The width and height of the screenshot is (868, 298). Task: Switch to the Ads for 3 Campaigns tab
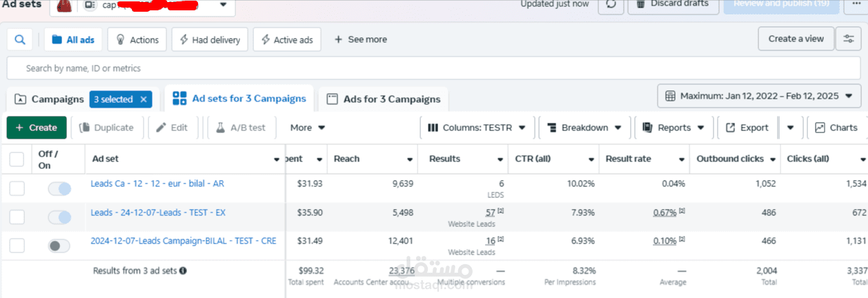click(x=384, y=99)
